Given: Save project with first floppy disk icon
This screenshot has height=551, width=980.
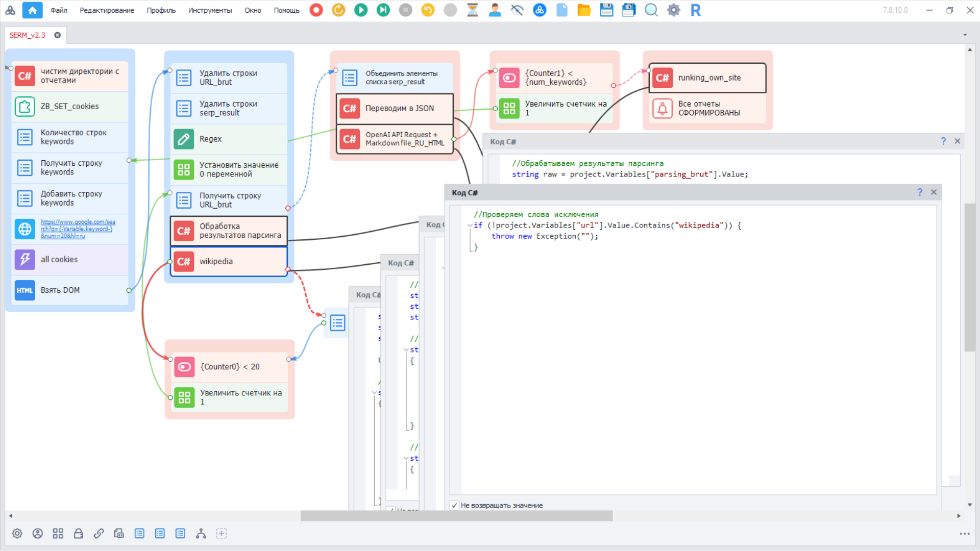Looking at the screenshot, I should pyautogui.click(x=606, y=10).
